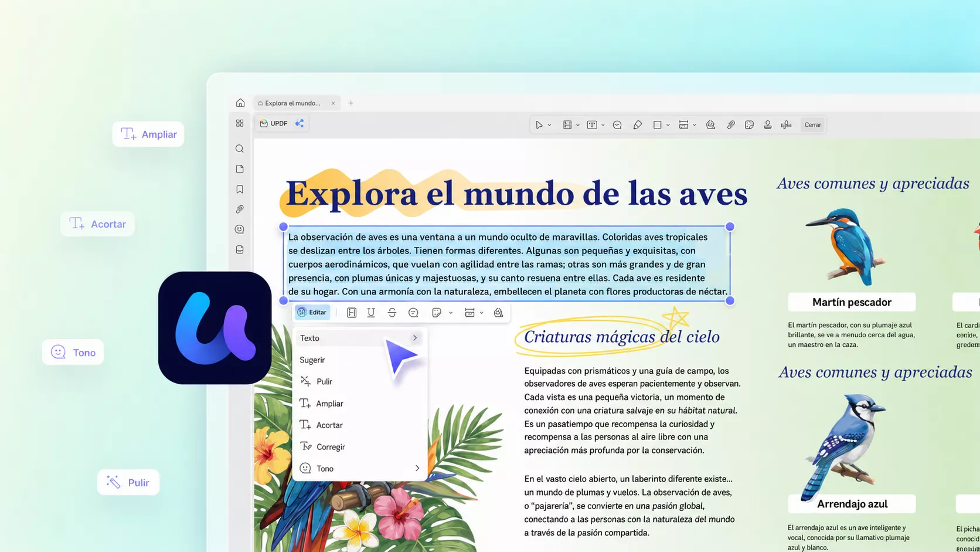
Task: Select the sticker tool in top toolbar
Action: pyautogui.click(x=749, y=125)
